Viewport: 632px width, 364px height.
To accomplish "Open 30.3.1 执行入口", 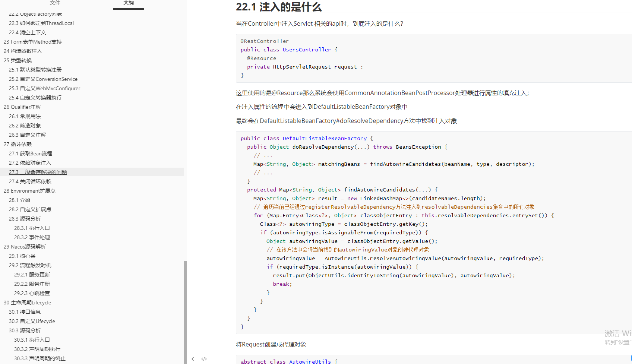I will coord(32,340).
